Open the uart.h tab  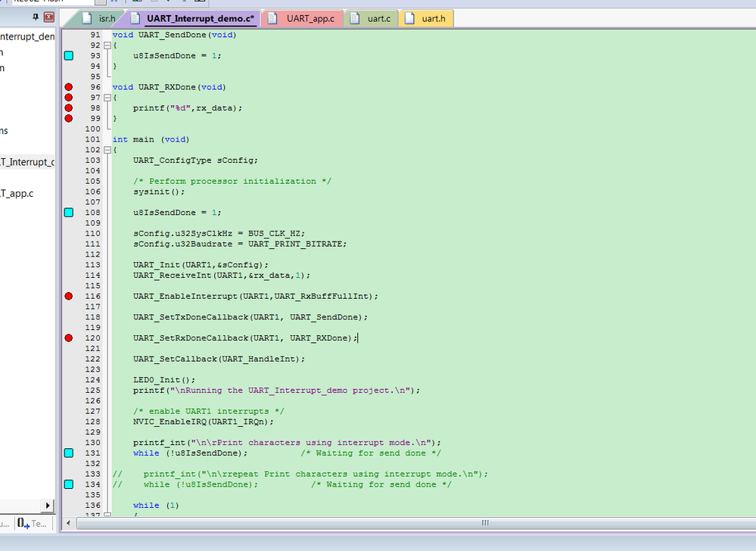pos(426,18)
